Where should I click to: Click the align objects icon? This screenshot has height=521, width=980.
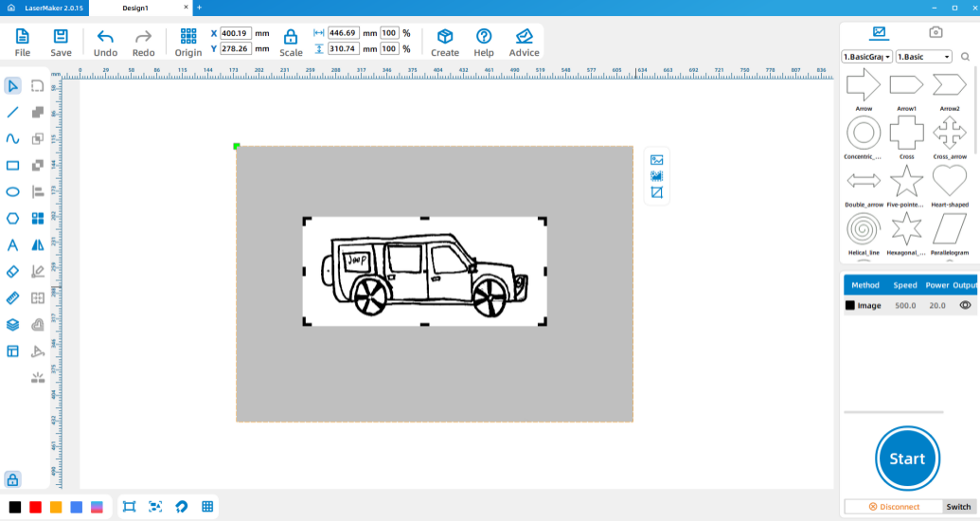[38, 192]
